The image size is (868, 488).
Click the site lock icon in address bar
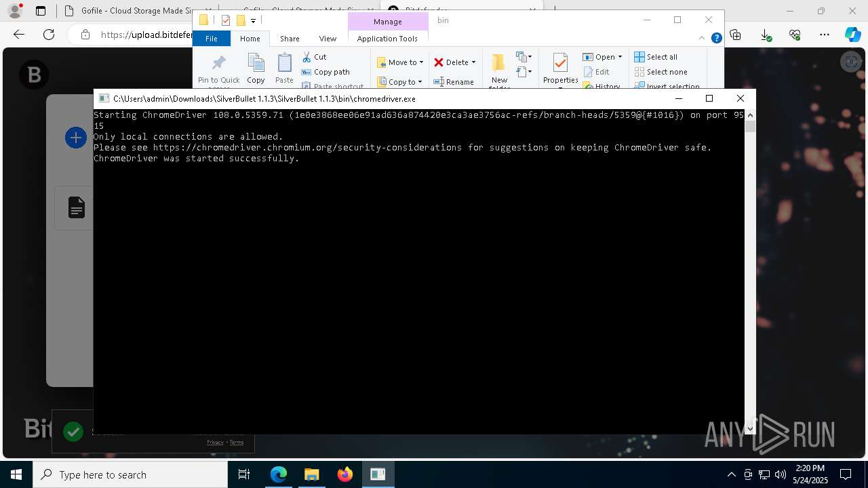pos(85,35)
